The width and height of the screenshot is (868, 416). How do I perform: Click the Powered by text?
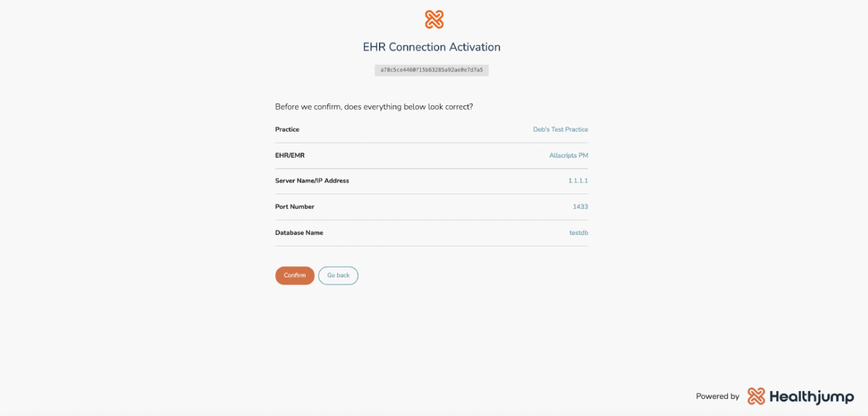click(717, 396)
